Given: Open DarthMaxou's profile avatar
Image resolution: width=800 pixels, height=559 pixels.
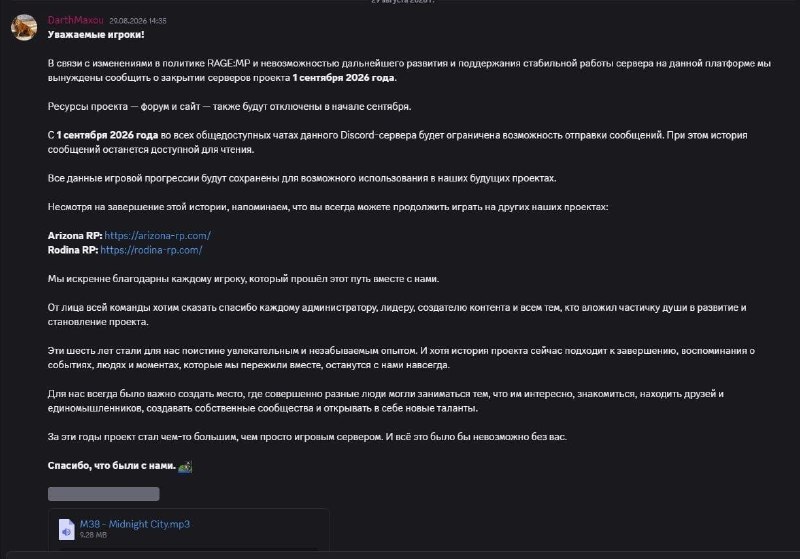Looking at the screenshot, I should [24, 28].
